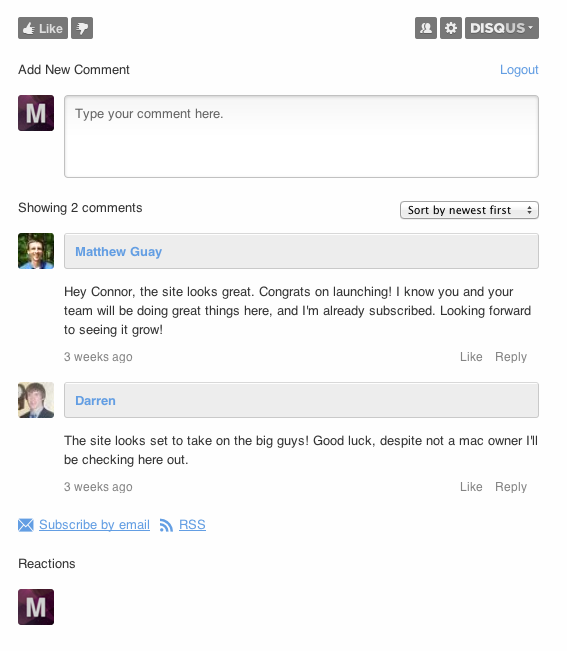Click the M avatar under Reactions
Screen dimensions: 567x651
coord(36,607)
